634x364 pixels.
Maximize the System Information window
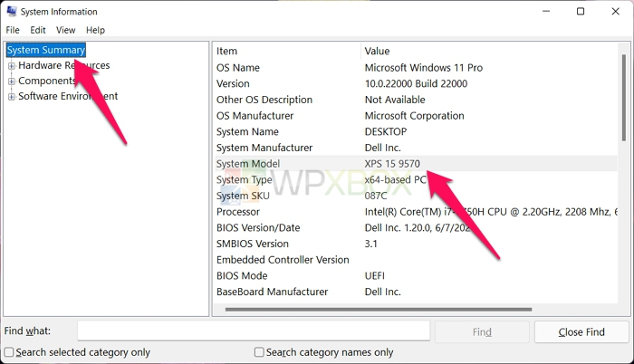pyautogui.click(x=581, y=12)
